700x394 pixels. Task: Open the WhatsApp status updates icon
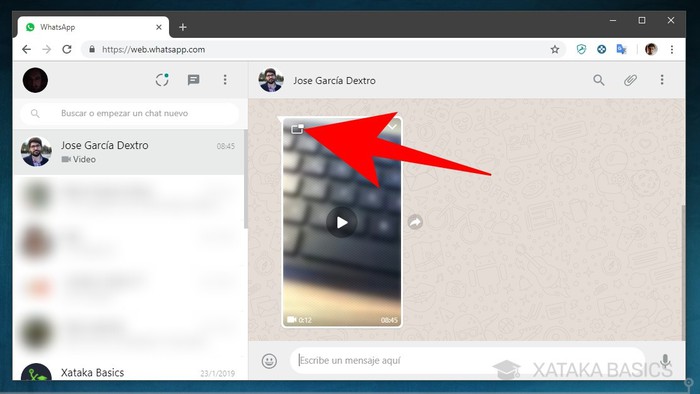pyautogui.click(x=162, y=80)
